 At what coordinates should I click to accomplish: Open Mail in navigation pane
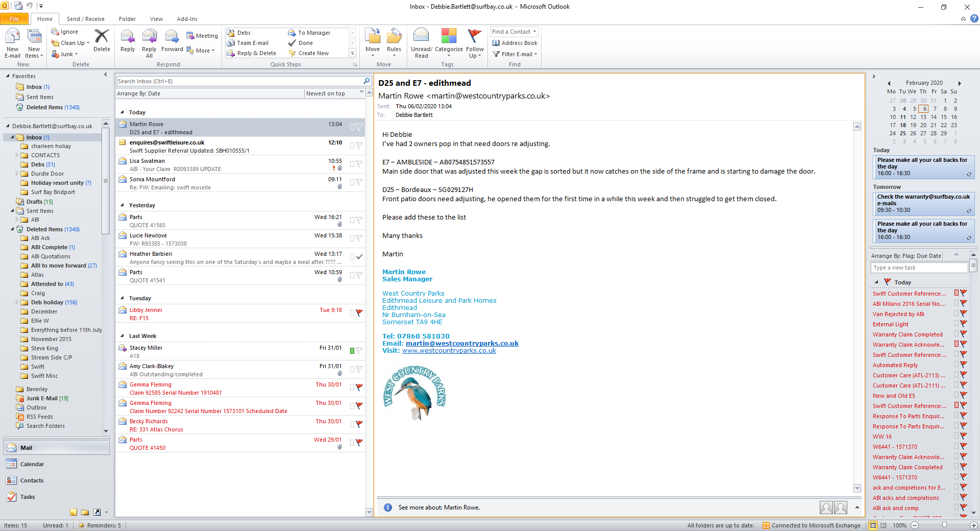pyautogui.click(x=56, y=448)
